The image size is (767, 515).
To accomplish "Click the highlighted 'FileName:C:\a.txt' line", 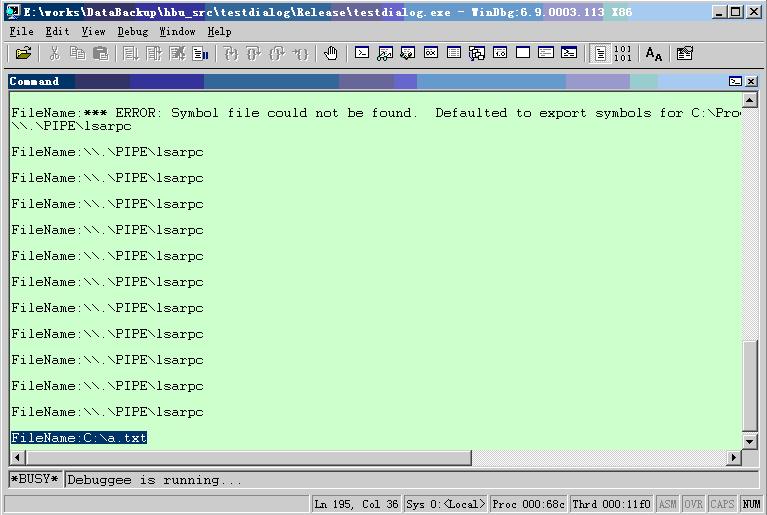I will [x=79, y=438].
